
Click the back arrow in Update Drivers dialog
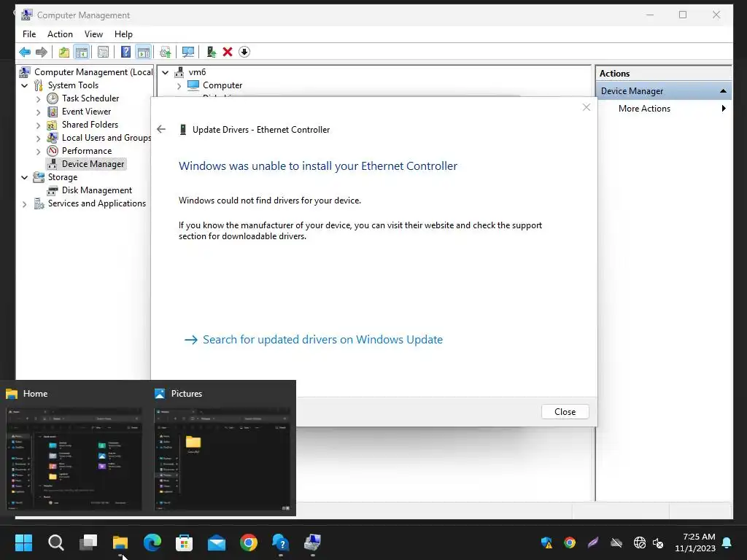click(161, 129)
